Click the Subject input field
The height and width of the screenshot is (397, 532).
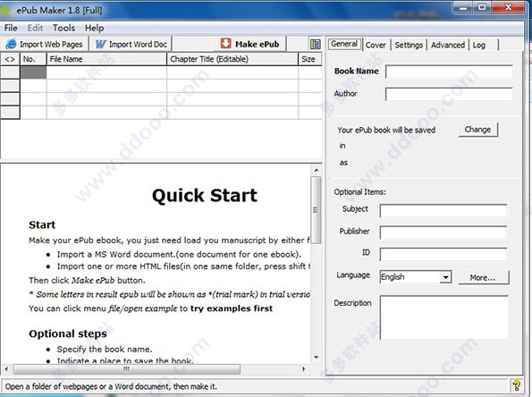pos(443,211)
